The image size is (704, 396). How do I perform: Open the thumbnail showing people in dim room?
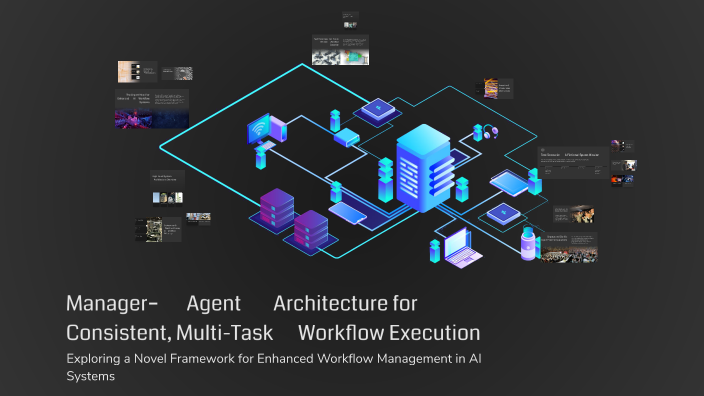(x=574, y=215)
